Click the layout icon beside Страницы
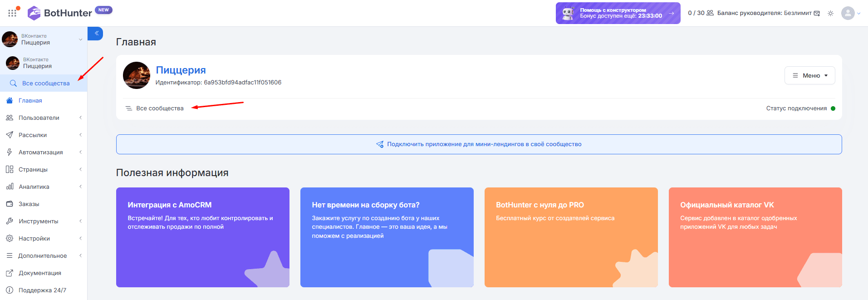 coord(10,169)
